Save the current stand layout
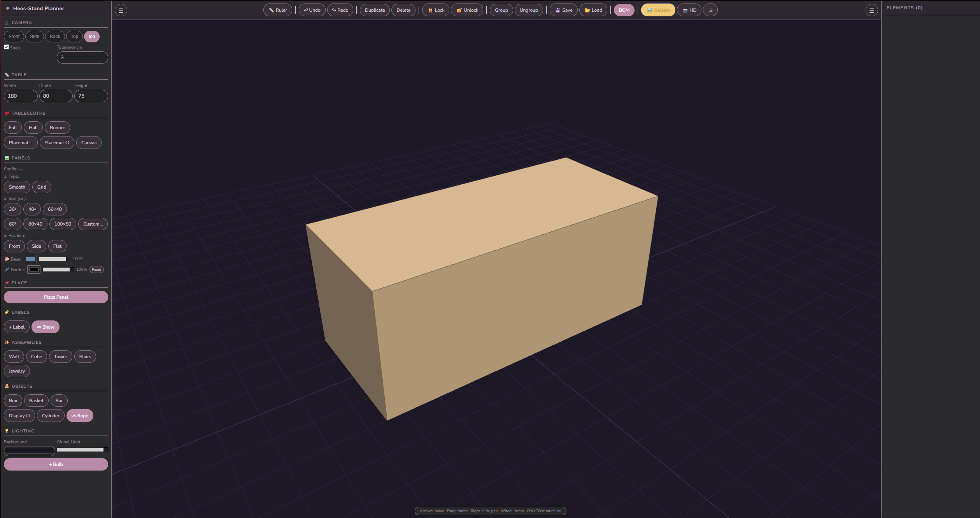The width and height of the screenshot is (980, 518). coord(563,10)
